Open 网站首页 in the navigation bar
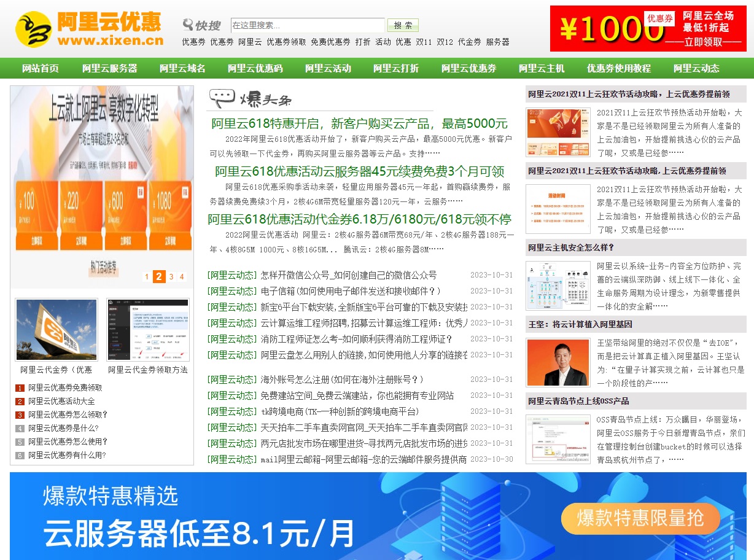Image resolution: width=754 pixels, height=560 pixels. pyautogui.click(x=41, y=68)
